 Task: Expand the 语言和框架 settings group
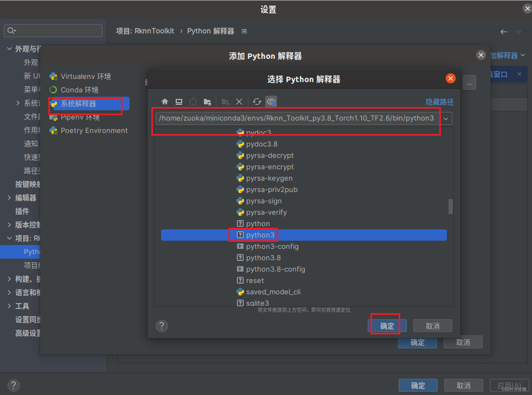(9, 292)
